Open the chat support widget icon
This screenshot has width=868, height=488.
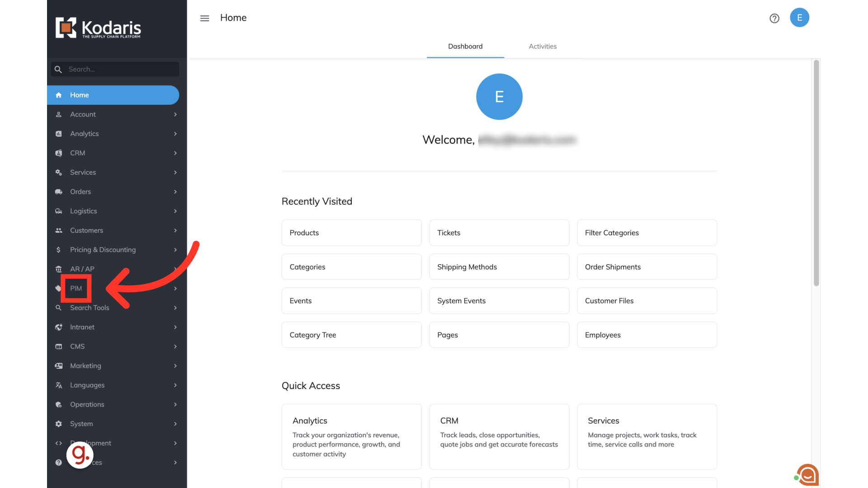tap(808, 475)
